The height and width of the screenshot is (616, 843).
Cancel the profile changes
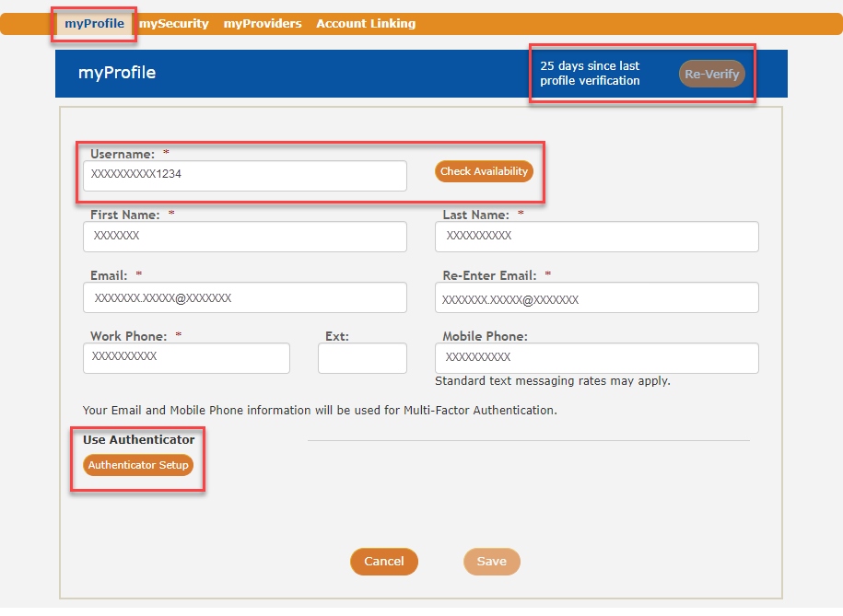coord(383,562)
